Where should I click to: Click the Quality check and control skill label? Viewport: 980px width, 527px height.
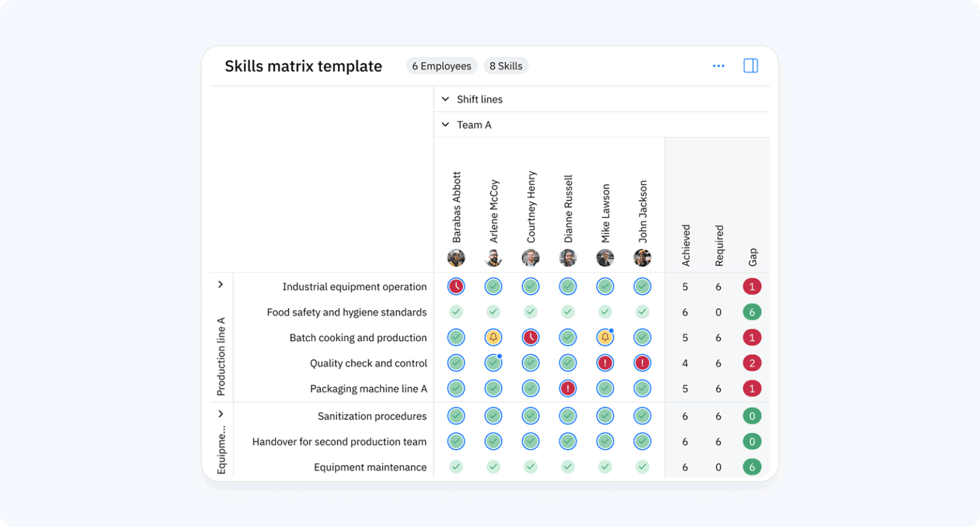tap(368, 363)
